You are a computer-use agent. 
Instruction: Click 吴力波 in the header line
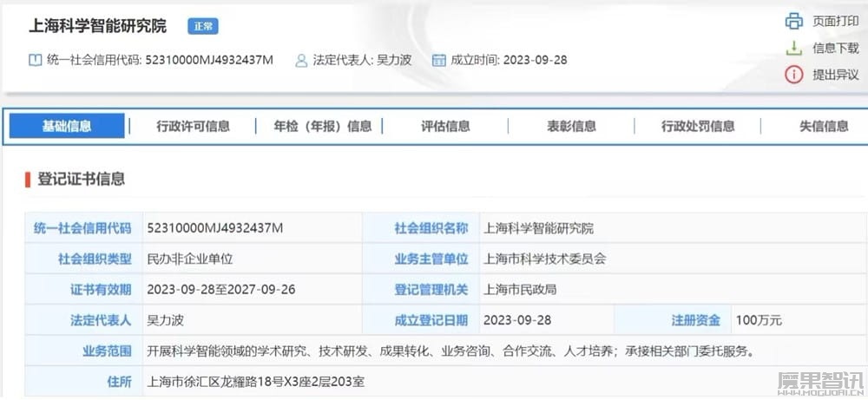(394, 60)
